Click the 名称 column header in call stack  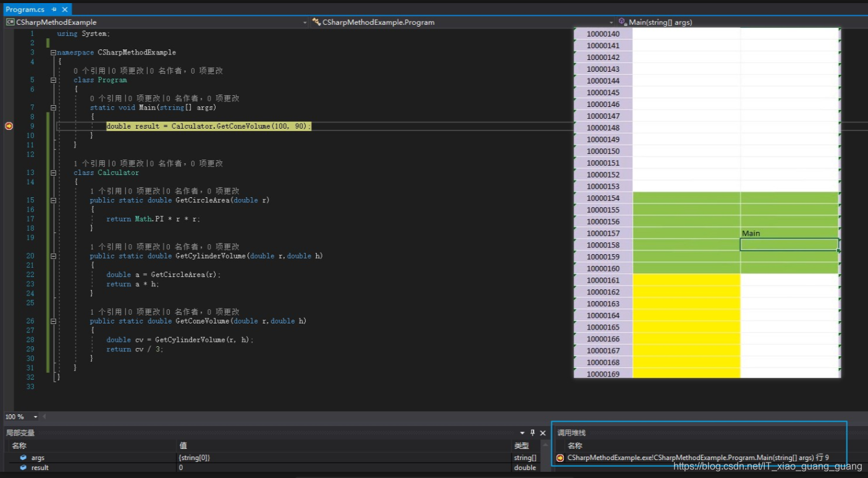(575, 446)
